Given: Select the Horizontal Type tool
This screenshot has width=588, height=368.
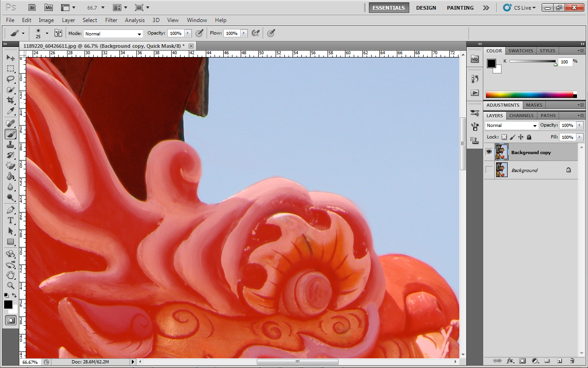Looking at the screenshot, I should 11,220.
